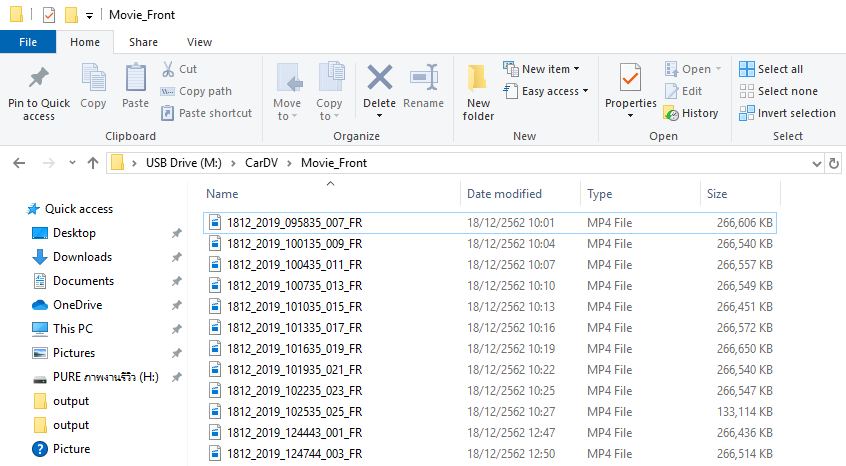Expand the Easy access dropdown
The image size is (846, 466).
click(585, 91)
